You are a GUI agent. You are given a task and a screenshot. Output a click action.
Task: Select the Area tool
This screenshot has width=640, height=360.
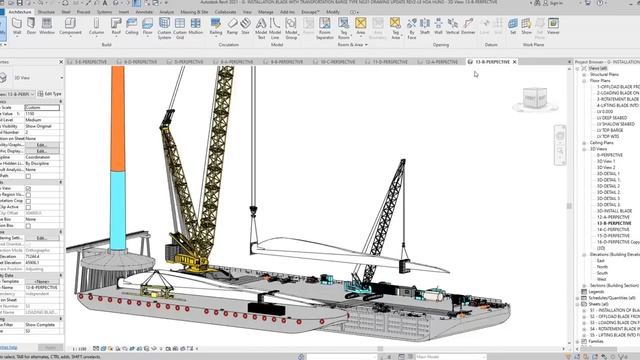pos(360,27)
